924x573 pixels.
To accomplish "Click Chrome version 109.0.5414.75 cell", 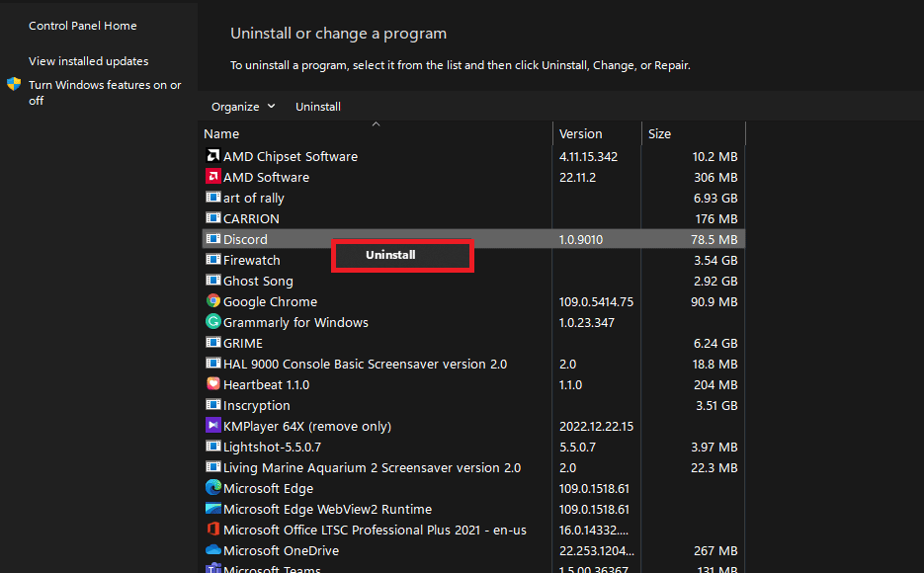I will [x=596, y=302].
